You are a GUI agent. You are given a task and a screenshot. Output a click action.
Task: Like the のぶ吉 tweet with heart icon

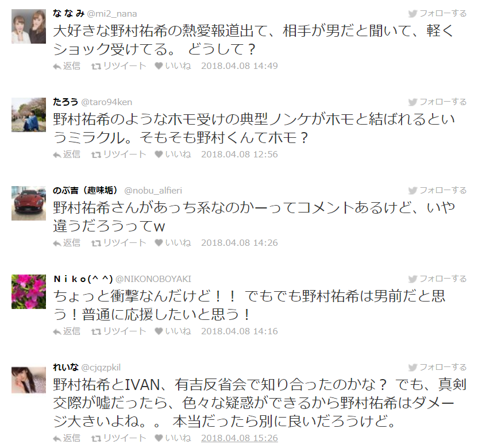coord(173,242)
